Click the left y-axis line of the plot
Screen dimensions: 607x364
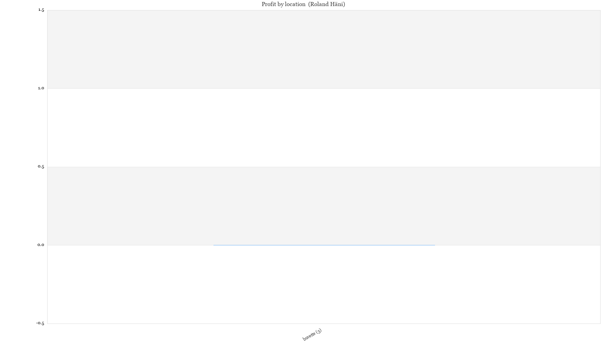pyautogui.click(x=47, y=167)
